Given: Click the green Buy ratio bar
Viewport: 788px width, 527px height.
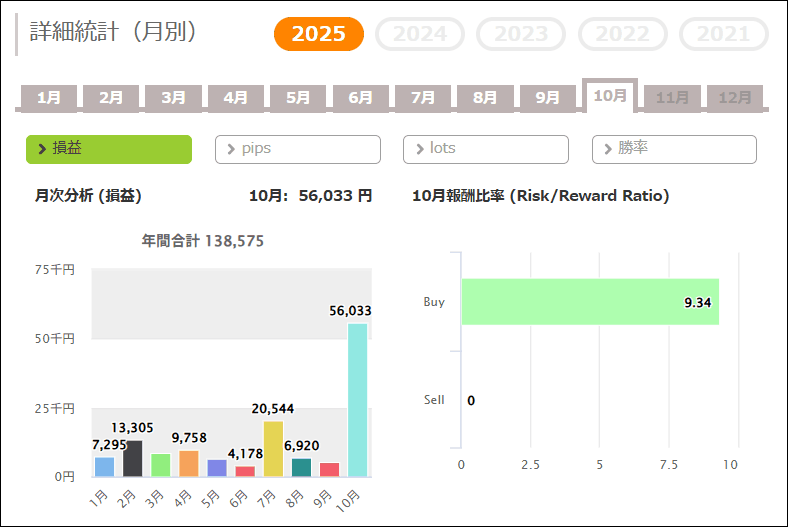Looking at the screenshot, I should click(590, 302).
